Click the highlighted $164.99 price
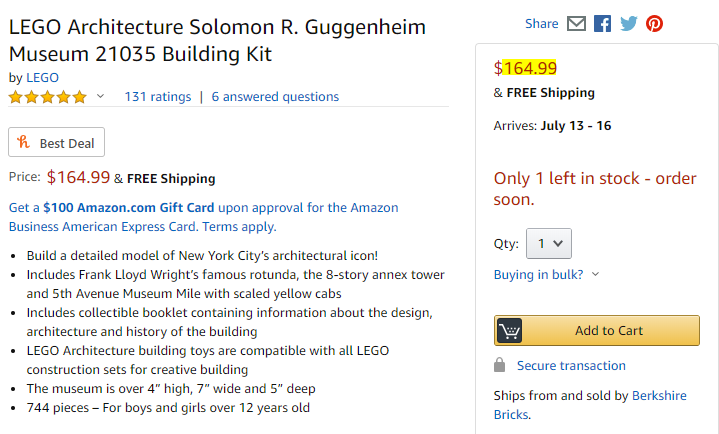Screen dimensions: 719x434 click(x=529, y=68)
